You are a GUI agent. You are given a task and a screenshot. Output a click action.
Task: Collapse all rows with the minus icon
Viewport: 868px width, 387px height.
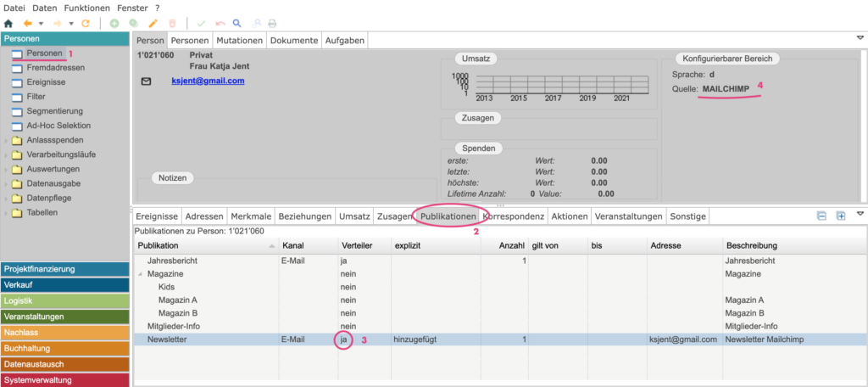click(x=821, y=216)
